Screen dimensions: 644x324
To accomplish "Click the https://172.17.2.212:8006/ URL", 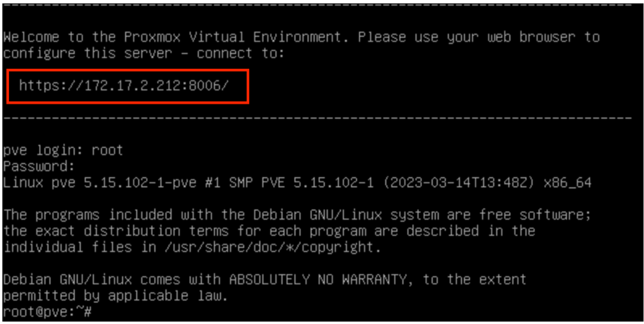I will pyautogui.click(x=124, y=86).
